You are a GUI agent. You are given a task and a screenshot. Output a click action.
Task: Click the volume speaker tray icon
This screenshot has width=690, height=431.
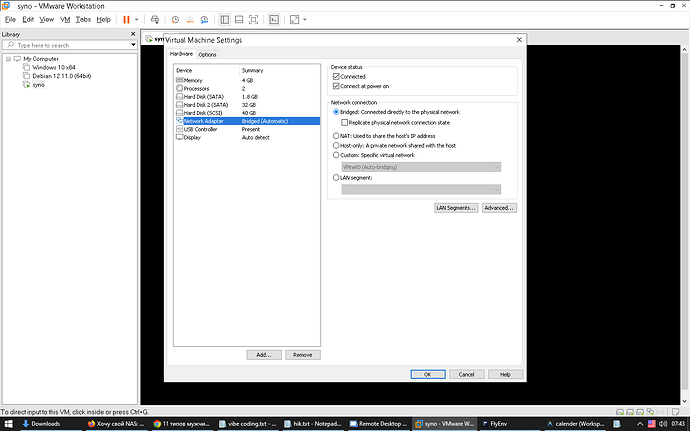(663, 424)
